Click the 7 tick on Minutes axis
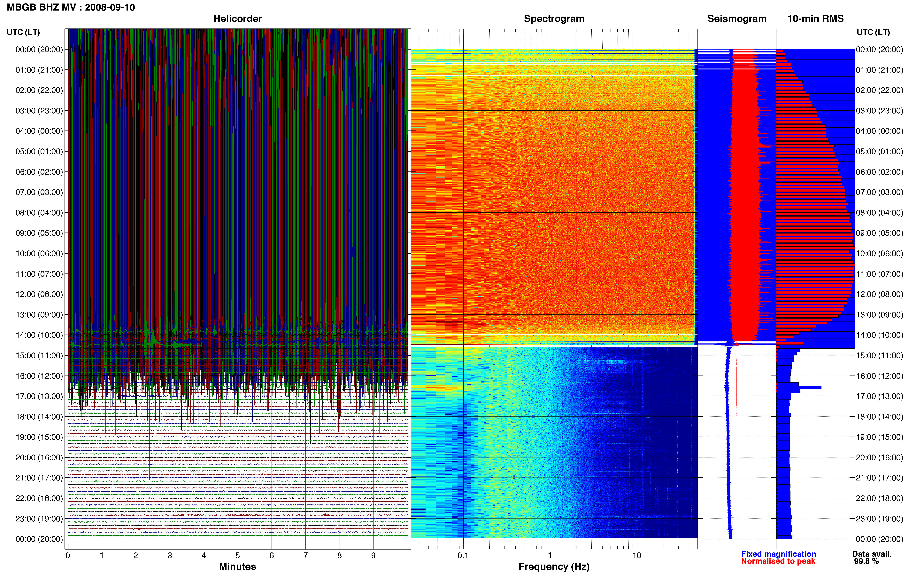 [306, 555]
